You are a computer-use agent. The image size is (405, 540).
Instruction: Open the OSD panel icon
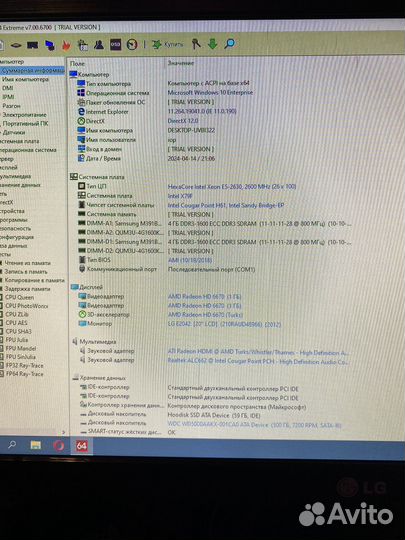pyautogui.click(x=115, y=44)
